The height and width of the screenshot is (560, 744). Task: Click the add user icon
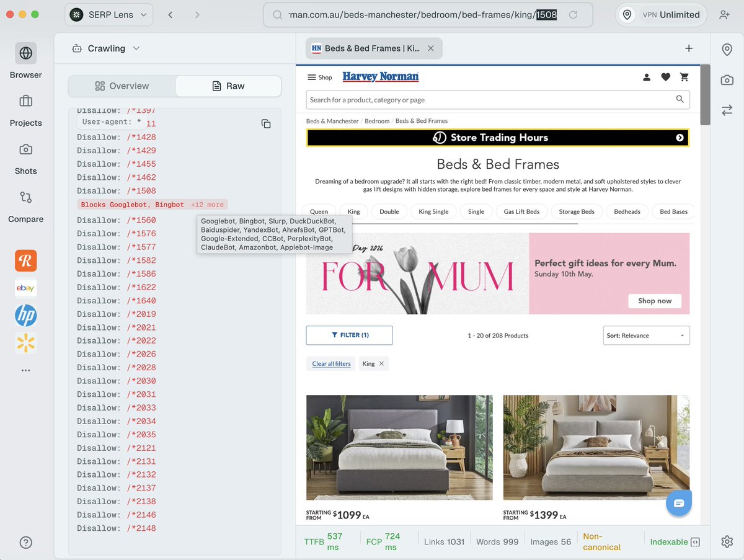724,15
